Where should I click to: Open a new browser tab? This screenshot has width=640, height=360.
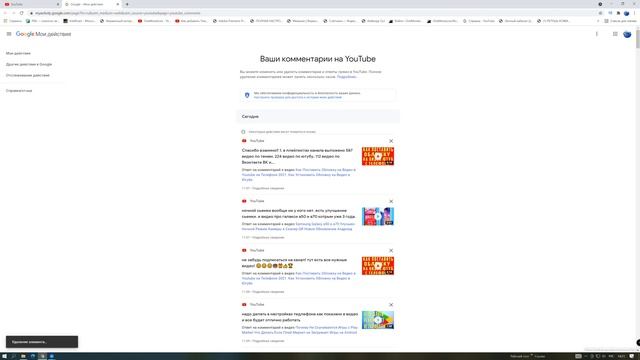[127, 4]
